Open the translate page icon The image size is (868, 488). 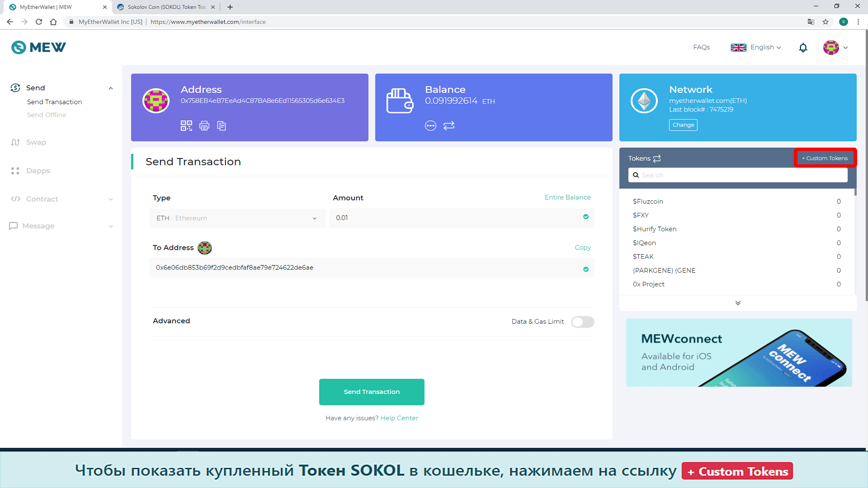tap(811, 22)
